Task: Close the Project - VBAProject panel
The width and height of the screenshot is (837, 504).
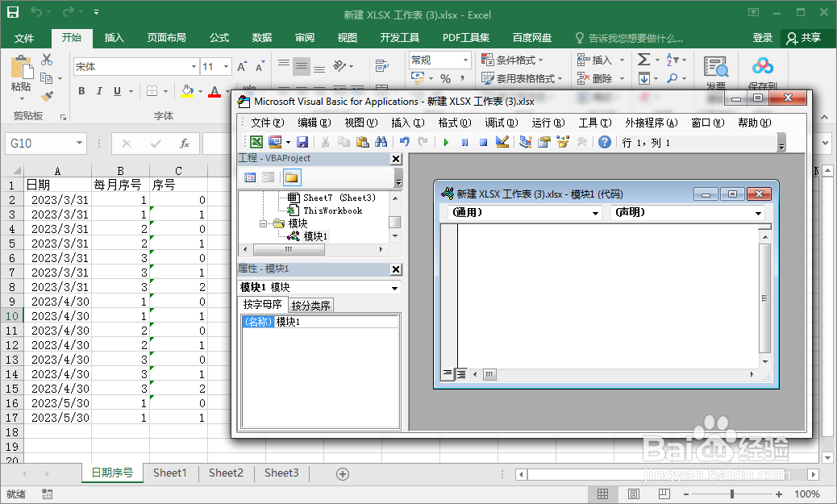Action: click(x=396, y=159)
